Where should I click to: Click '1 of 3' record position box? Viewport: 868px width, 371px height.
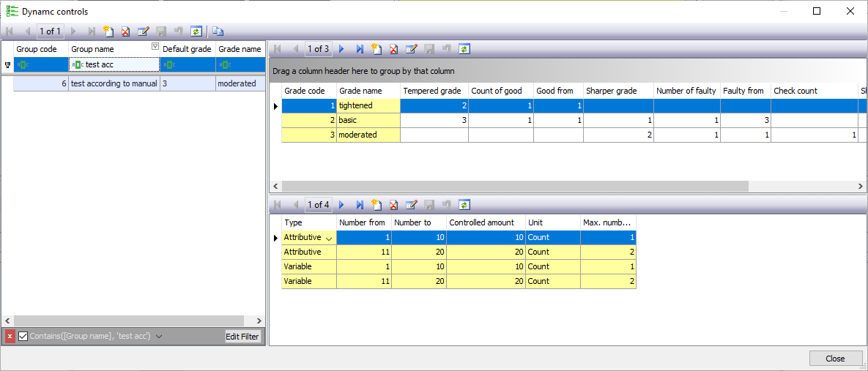[x=319, y=49]
